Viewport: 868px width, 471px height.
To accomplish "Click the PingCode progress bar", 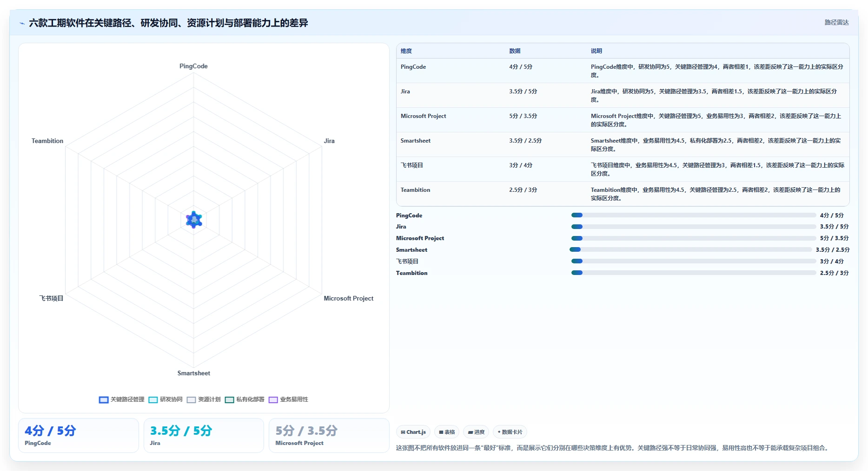I will 694,215.
